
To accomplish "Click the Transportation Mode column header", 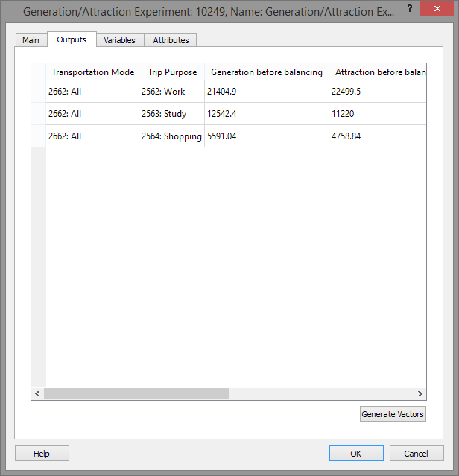I will pos(92,72).
